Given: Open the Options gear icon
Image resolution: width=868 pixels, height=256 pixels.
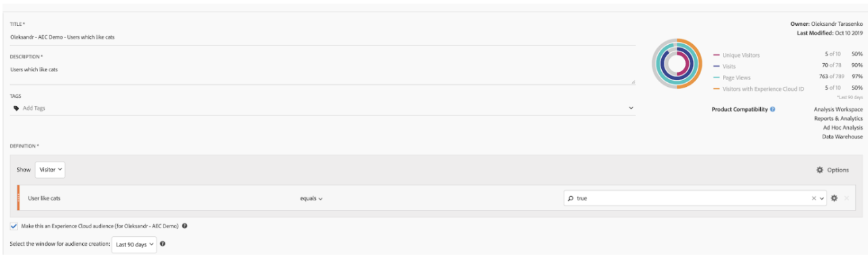Looking at the screenshot, I should 819,170.
